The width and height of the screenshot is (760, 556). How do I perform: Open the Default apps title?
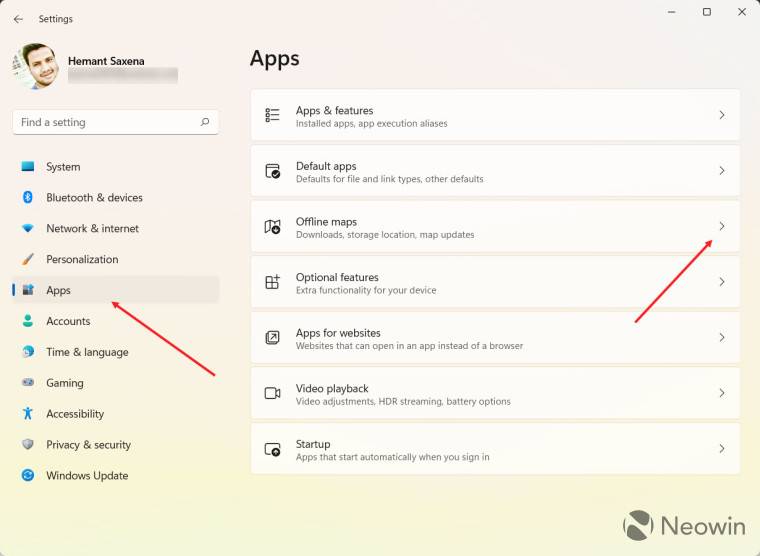pyautogui.click(x=326, y=166)
